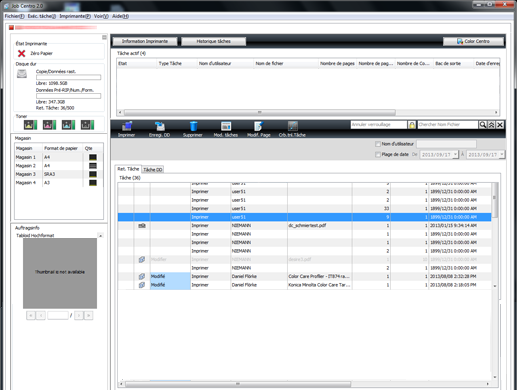This screenshot has width=517, height=390.
Task: Click the Enregi. DD save icon
Action: tap(160, 126)
